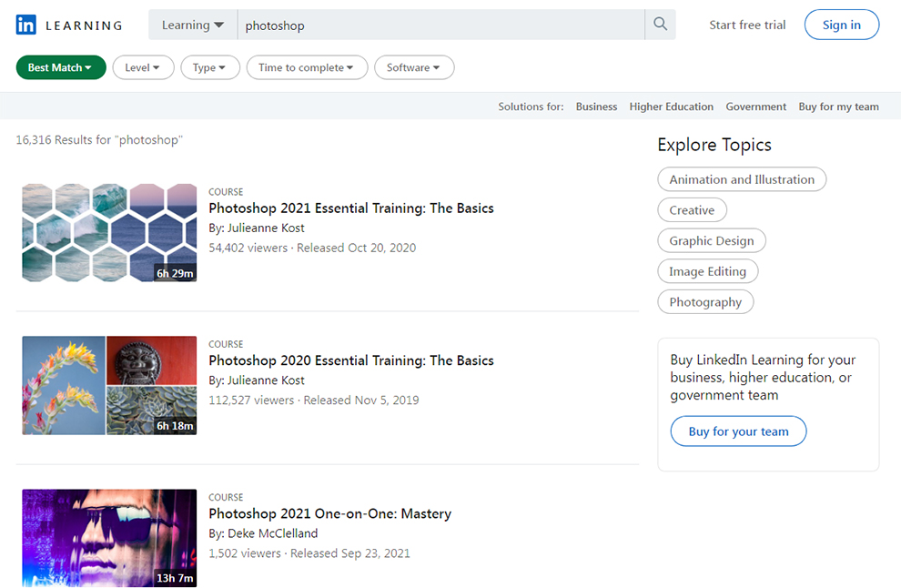Open the Government solutions link
The width and height of the screenshot is (901, 588).
755,106
